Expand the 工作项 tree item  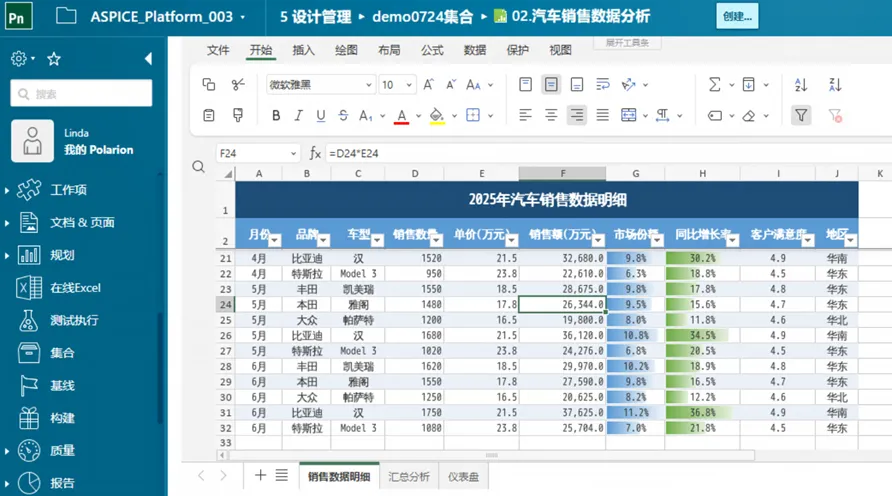7,190
